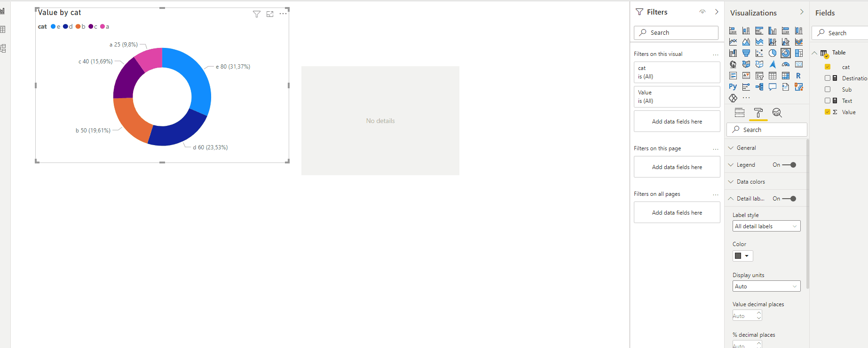Pick the Decomposition tree visual icon
Image resolution: width=868 pixels, height=348 pixels.
tap(759, 87)
